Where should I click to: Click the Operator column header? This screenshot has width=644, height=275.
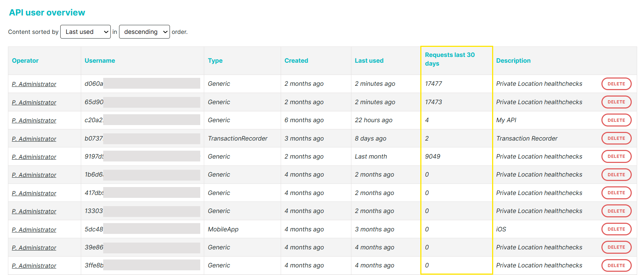(x=25, y=61)
